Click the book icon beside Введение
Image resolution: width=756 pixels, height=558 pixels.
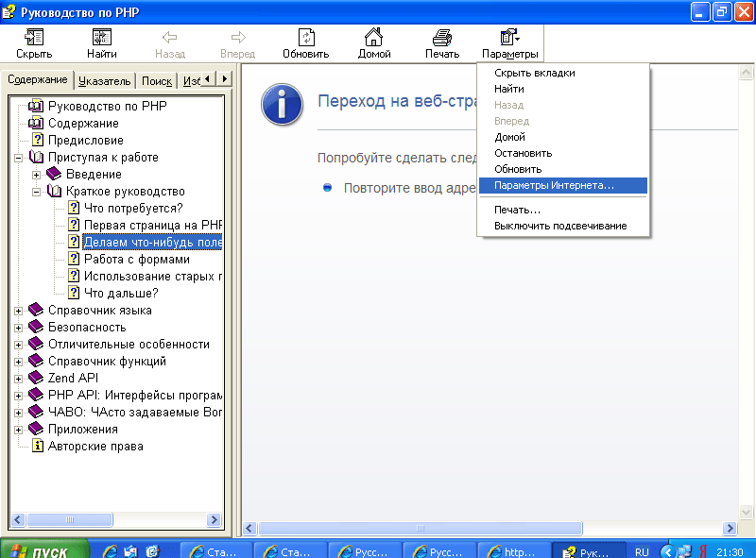tap(54, 174)
